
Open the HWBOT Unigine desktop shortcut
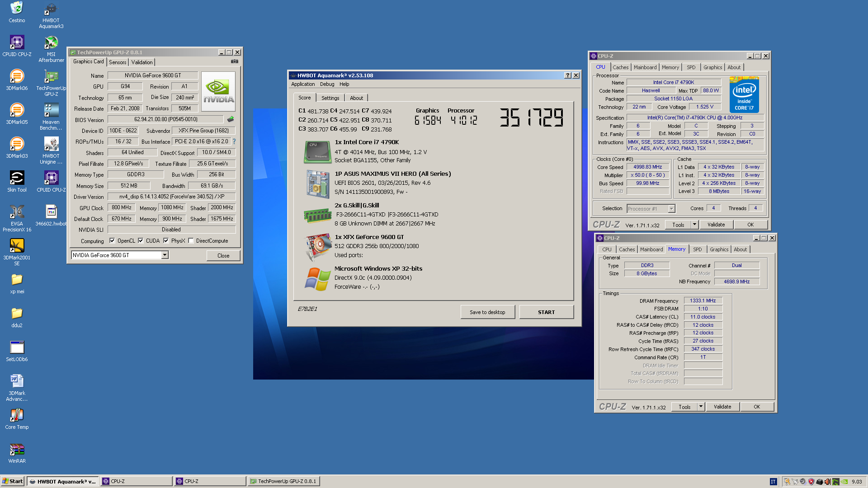51,150
